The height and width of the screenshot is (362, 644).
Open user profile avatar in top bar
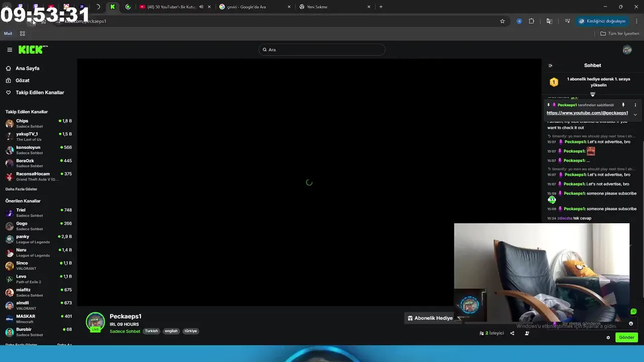(627, 49)
